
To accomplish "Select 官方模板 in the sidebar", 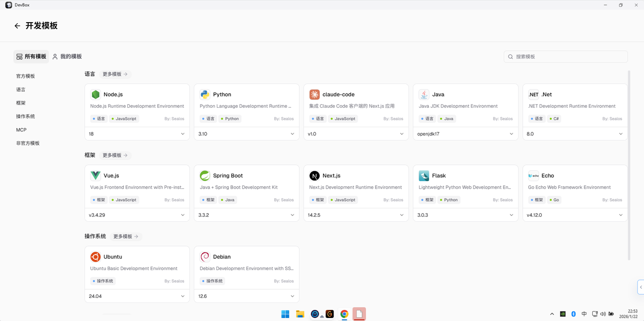I will click(x=26, y=76).
